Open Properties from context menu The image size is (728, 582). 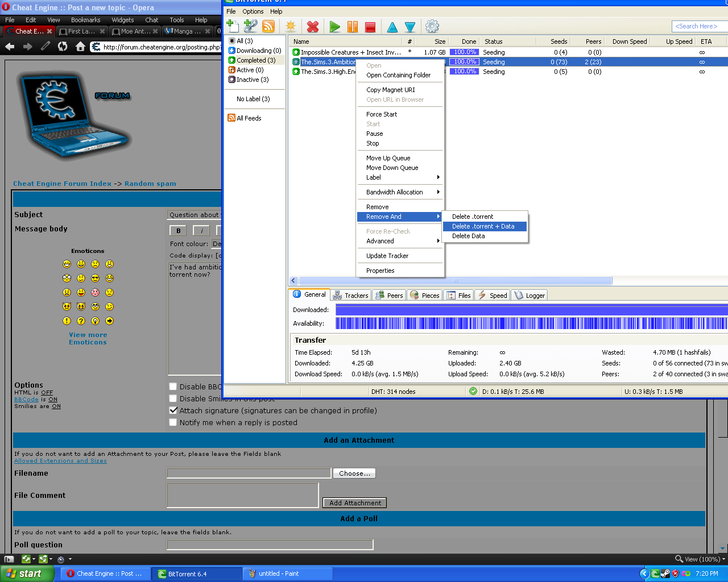400,271
